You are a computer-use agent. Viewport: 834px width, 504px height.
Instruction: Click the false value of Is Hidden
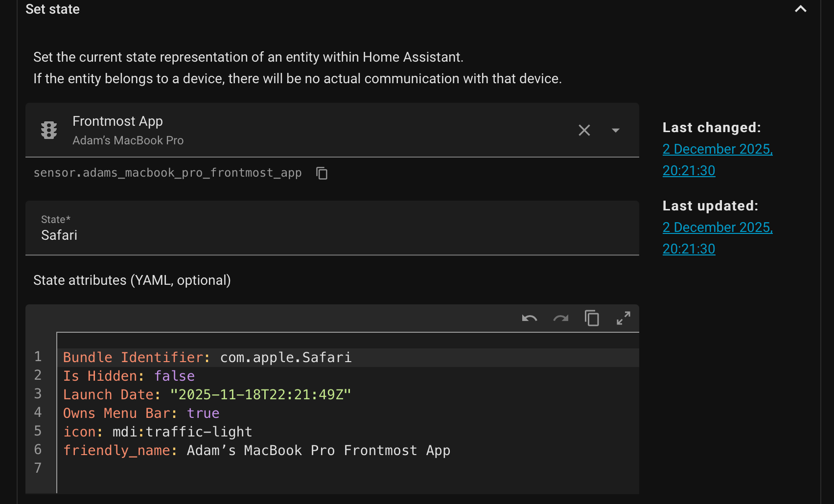[x=174, y=376]
